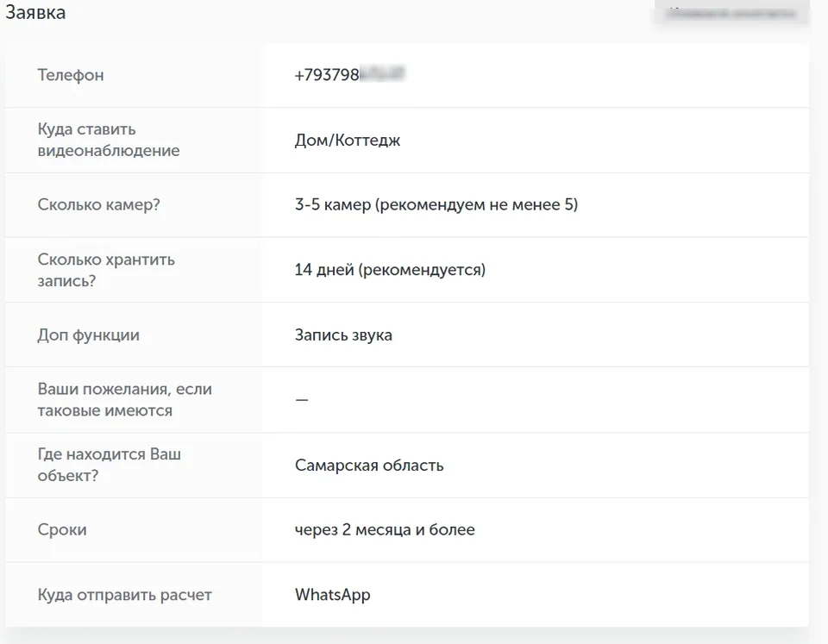Screen dimensions: 828x644
Task: Select the "Сколько хрантить запись?" label
Action: pos(105,270)
